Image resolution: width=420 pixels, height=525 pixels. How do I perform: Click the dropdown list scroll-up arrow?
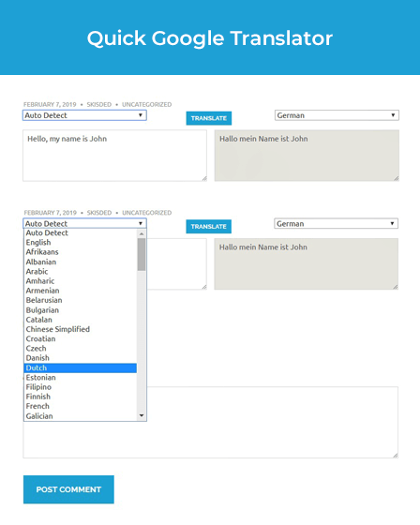142,233
